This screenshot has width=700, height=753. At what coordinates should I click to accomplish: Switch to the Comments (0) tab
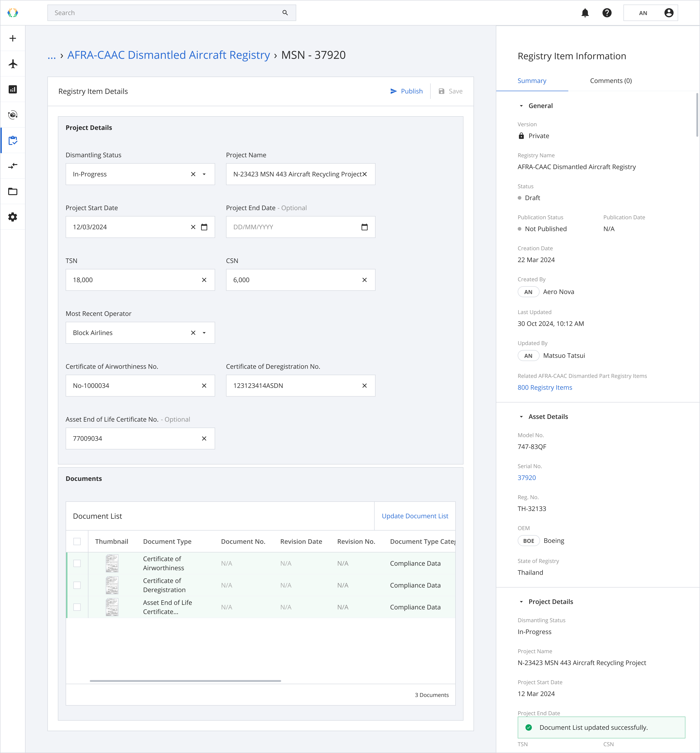pos(611,81)
